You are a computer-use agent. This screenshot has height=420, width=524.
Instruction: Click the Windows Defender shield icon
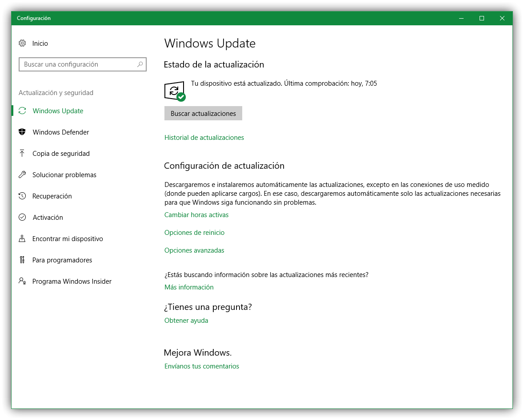22,132
